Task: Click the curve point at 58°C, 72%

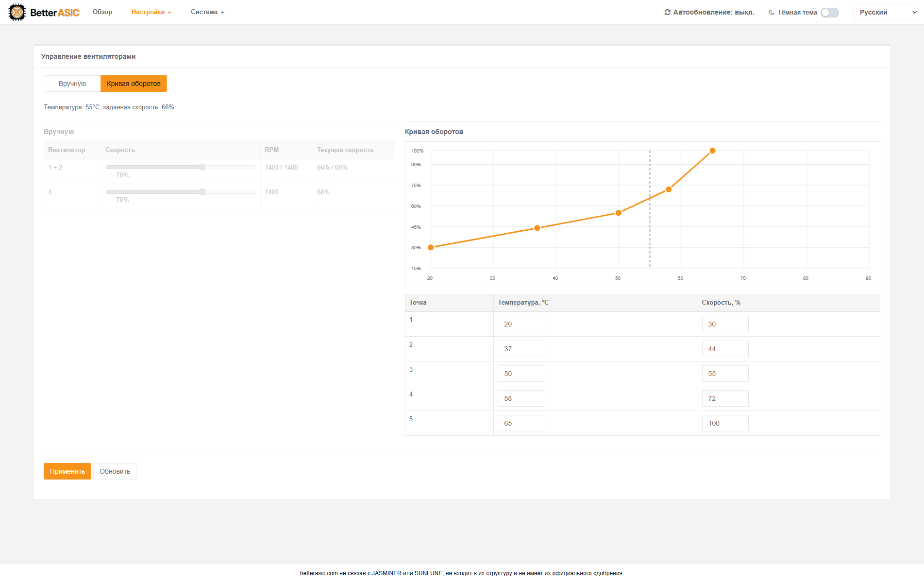Action: (x=669, y=189)
